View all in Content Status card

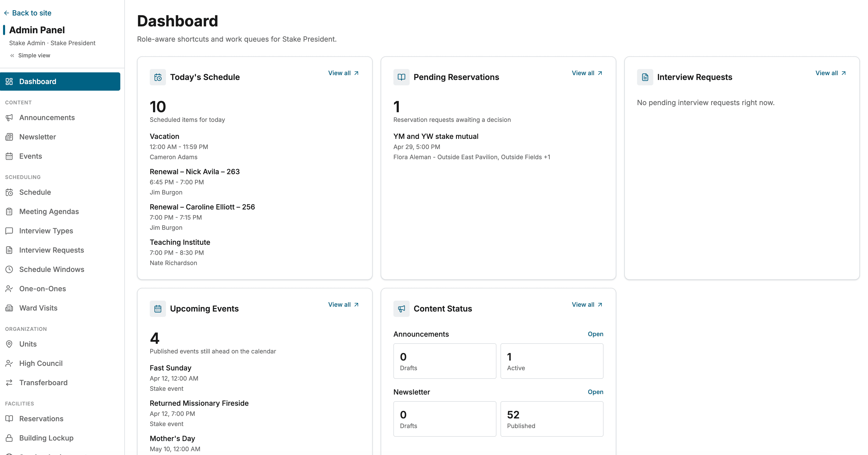click(x=587, y=305)
